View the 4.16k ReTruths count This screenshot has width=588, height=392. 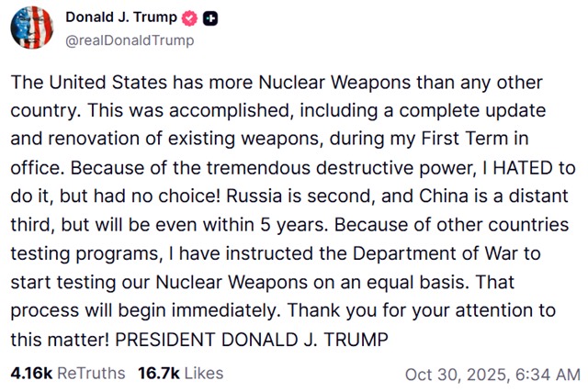click(31, 374)
